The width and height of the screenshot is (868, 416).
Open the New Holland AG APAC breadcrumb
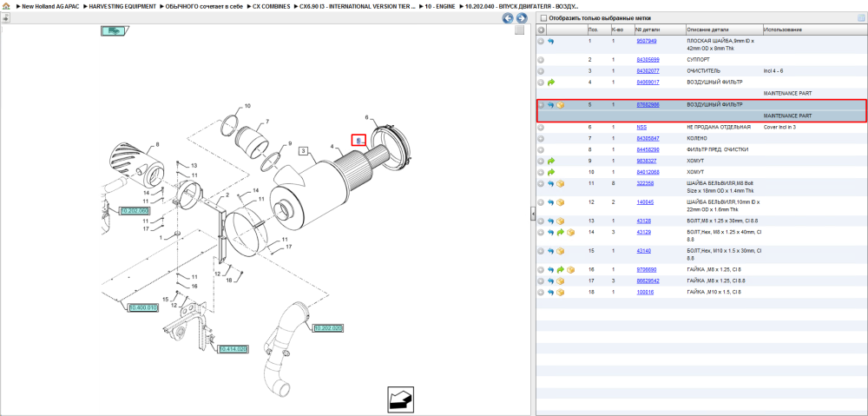pyautogui.click(x=50, y=6)
